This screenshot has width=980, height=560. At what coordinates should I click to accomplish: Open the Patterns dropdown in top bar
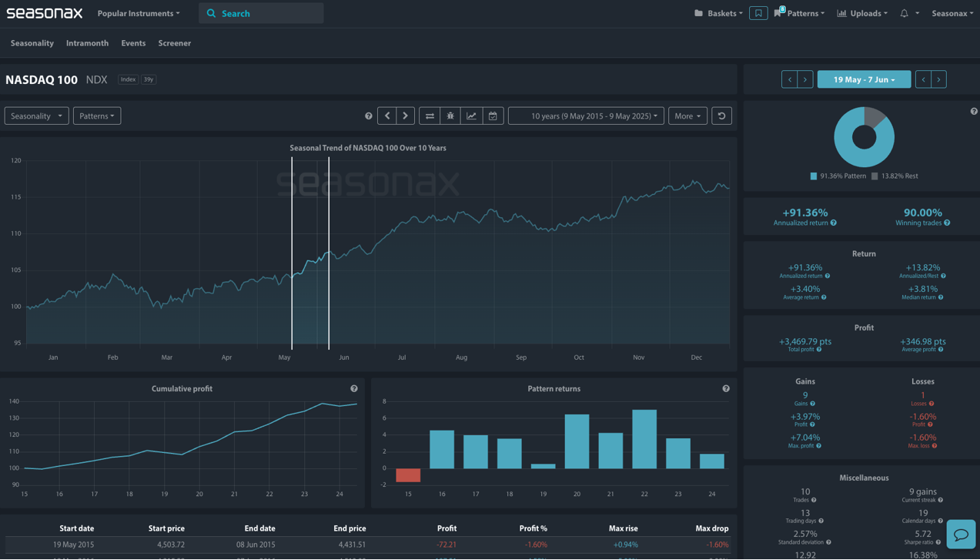799,13
